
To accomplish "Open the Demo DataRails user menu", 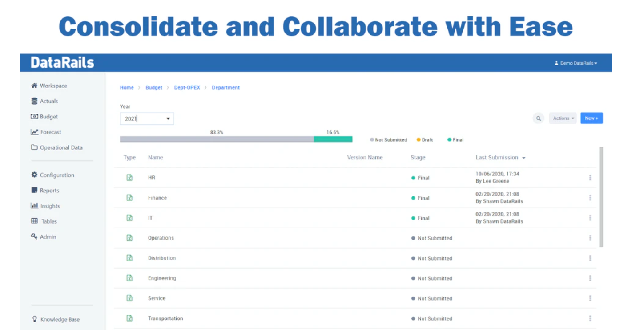I will coord(576,63).
